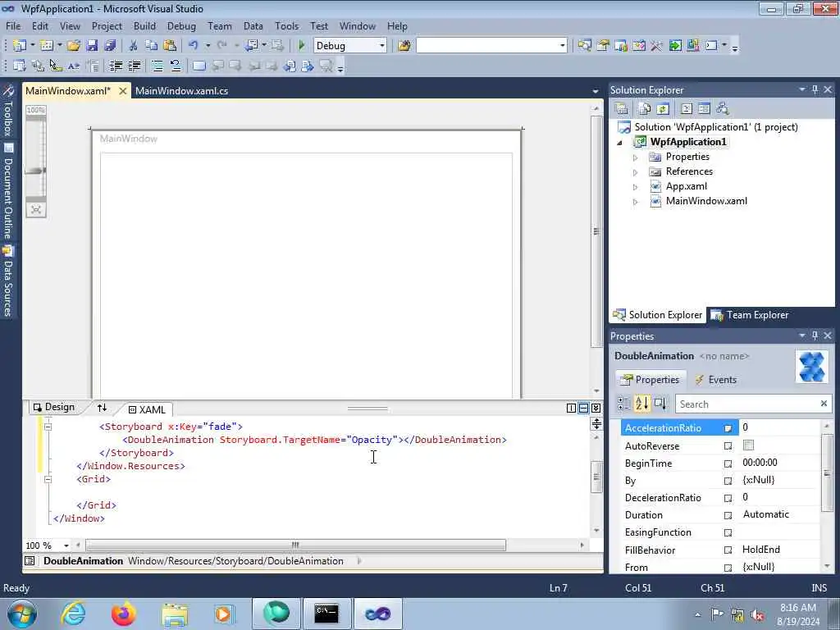Open the Document Outline side panel
Screen dimensions: 840x630
click(x=8, y=191)
